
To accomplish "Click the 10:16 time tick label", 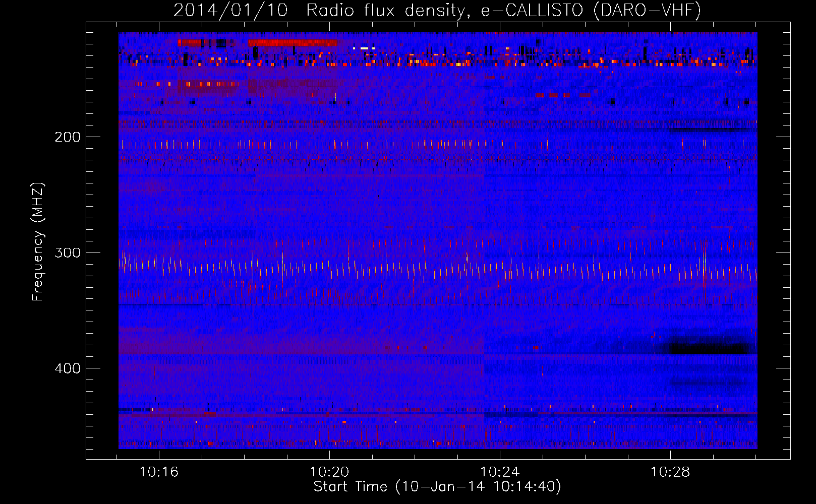I will (159, 472).
